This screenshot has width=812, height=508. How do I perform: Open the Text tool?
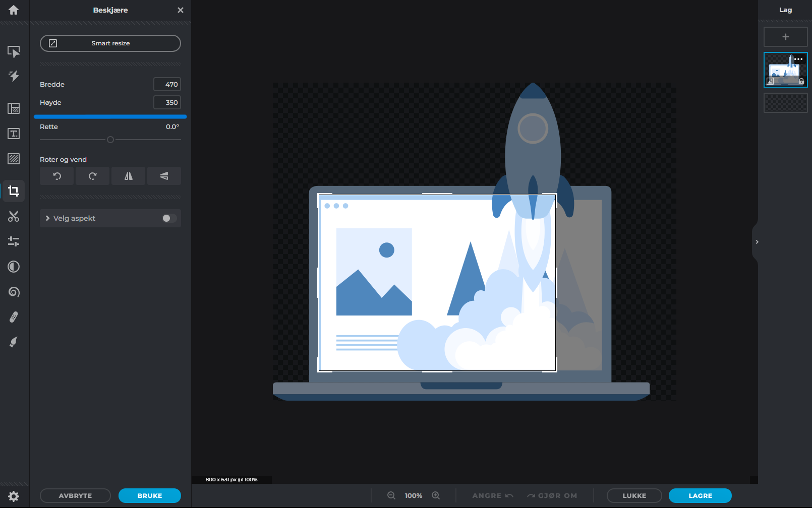tap(14, 134)
